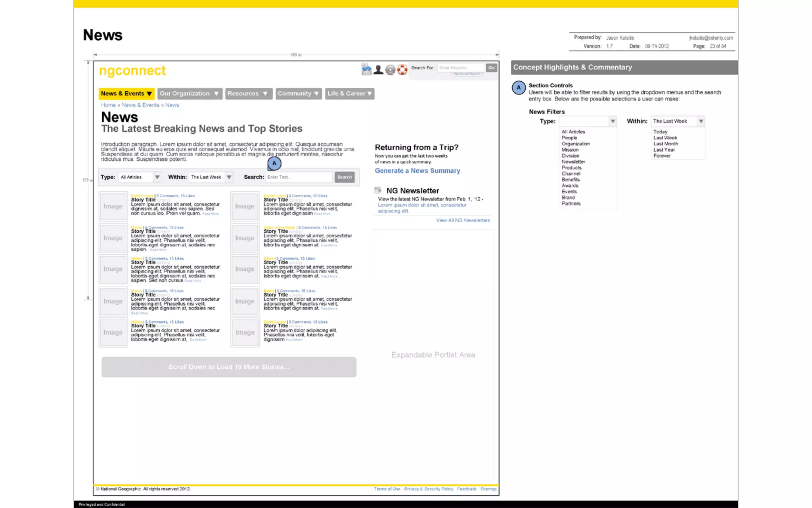The width and height of the screenshot is (812, 508).
Task: Expand the Our Organization menu
Action: tap(189, 94)
